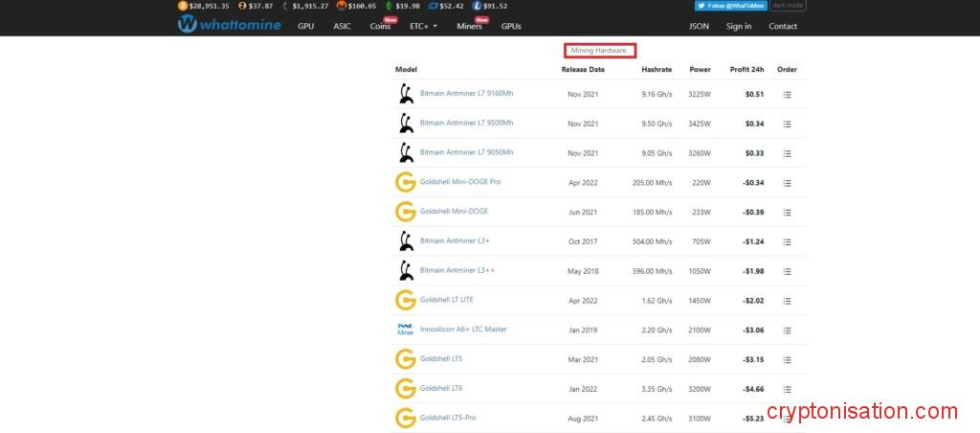Click Bitmain logo next to Antminer L7 9160Mh
The height and width of the screenshot is (433, 980).
click(406, 94)
